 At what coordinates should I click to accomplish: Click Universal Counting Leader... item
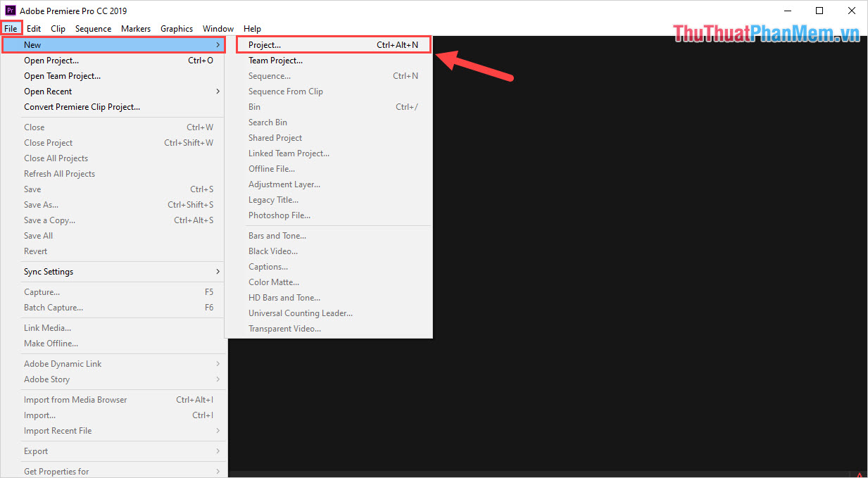[328, 313]
